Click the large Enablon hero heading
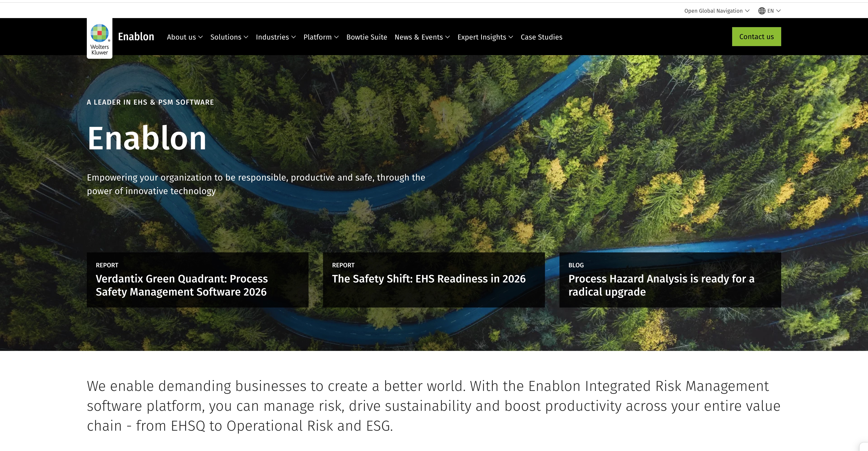Screen dimensions: 868x451 [x=146, y=138]
